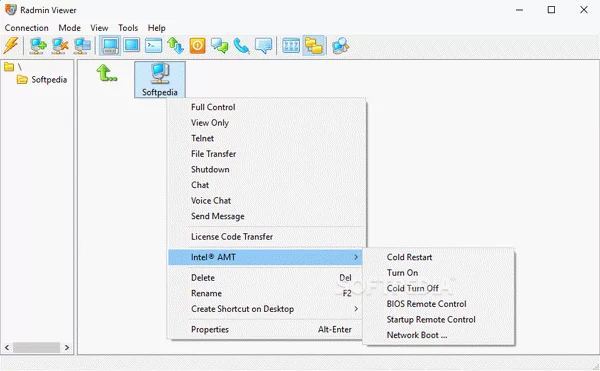600x371 pixels.
Task: Select Voice Chat phone toolbar icon
Action: (241, 46)
